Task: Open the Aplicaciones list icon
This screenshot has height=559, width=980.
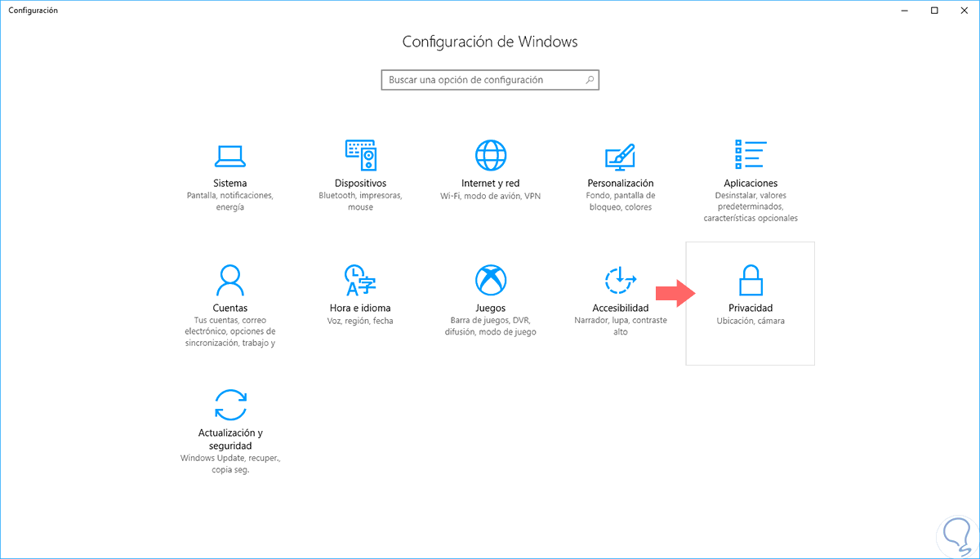Action: pyautogui.click(x=751, y=154)
